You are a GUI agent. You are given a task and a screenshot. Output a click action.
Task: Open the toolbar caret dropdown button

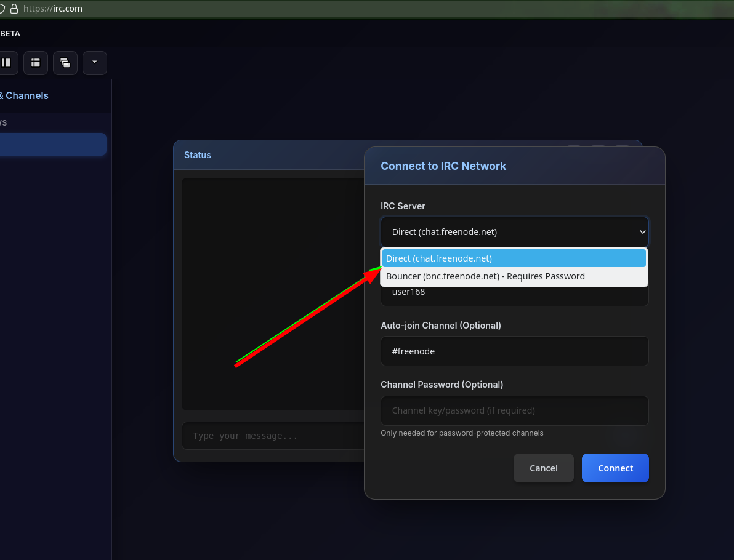[x=94, y=63]
